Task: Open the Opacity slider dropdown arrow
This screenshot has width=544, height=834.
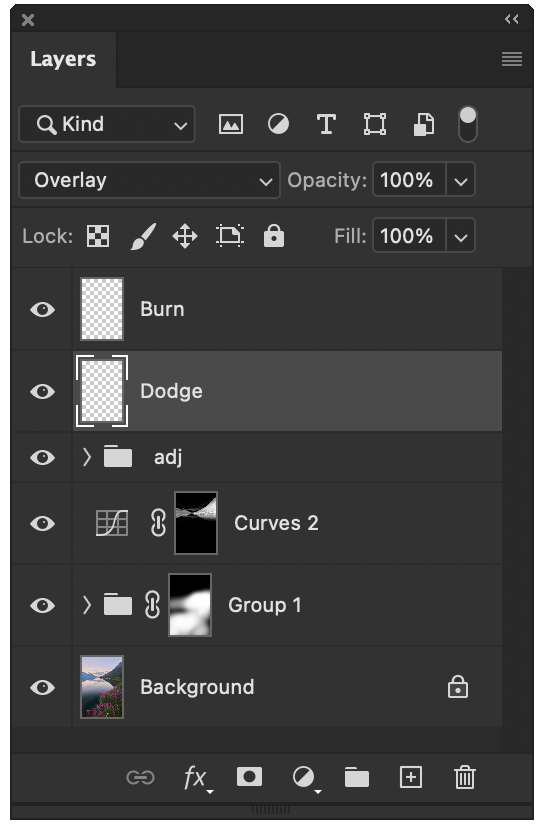Action: (461, 180)
